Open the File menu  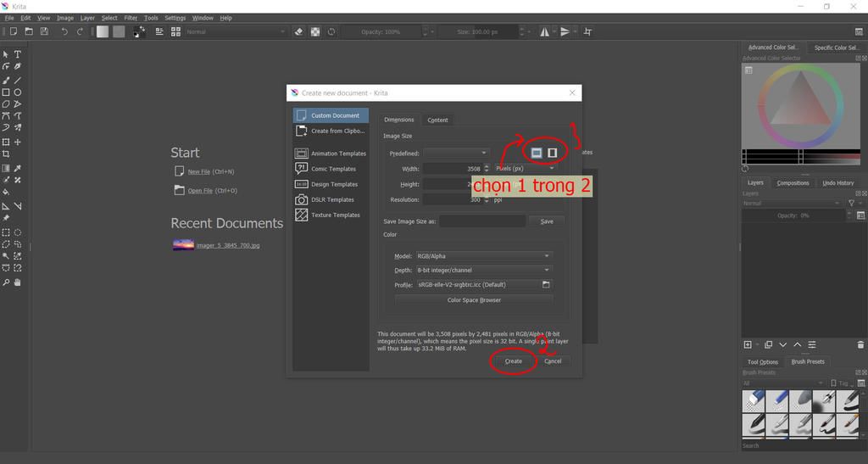(9, 18)
